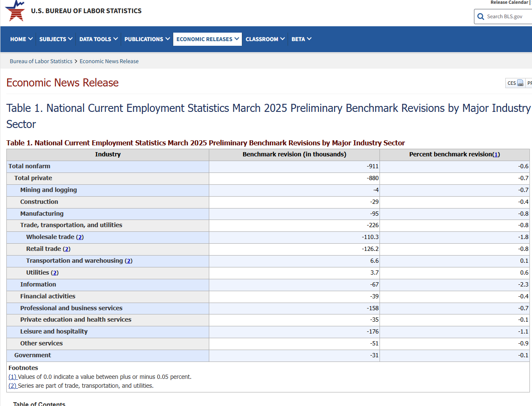Open the Classroom menu
The image size is (532, 406).
(265, 39)
